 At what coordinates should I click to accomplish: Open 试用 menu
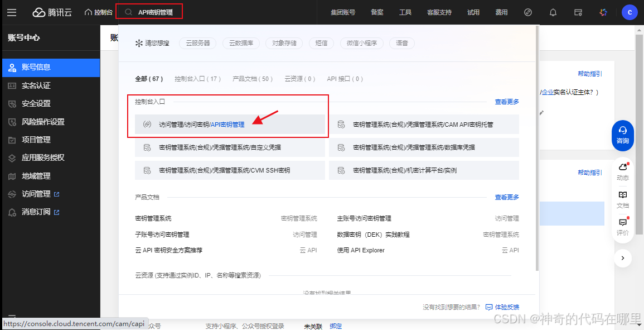click(473, 12)
